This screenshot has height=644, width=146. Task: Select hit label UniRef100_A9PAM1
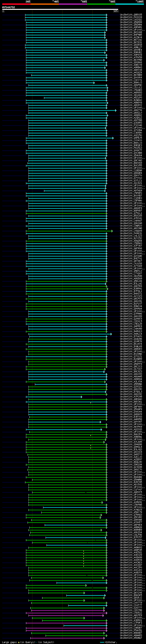click(131, 27)
